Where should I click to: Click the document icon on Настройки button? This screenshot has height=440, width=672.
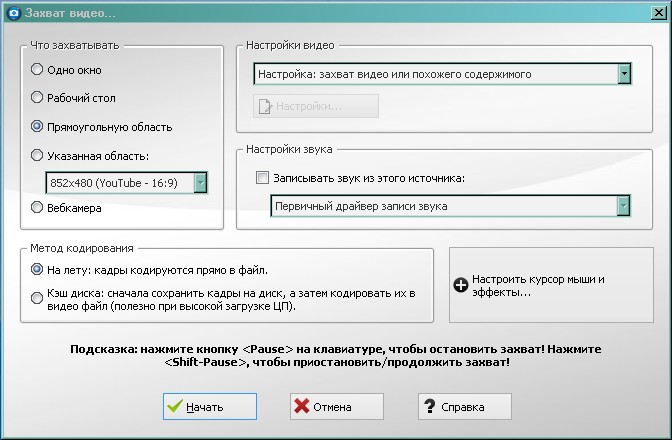pos(265,106)
